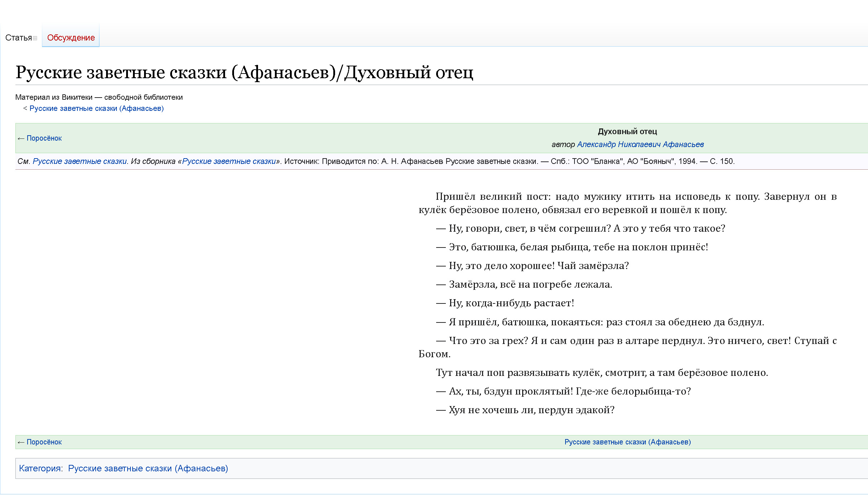Open author link Александр Николаевич Афанасьев
This screenshot has width=868, height=495.
point(640,144)
